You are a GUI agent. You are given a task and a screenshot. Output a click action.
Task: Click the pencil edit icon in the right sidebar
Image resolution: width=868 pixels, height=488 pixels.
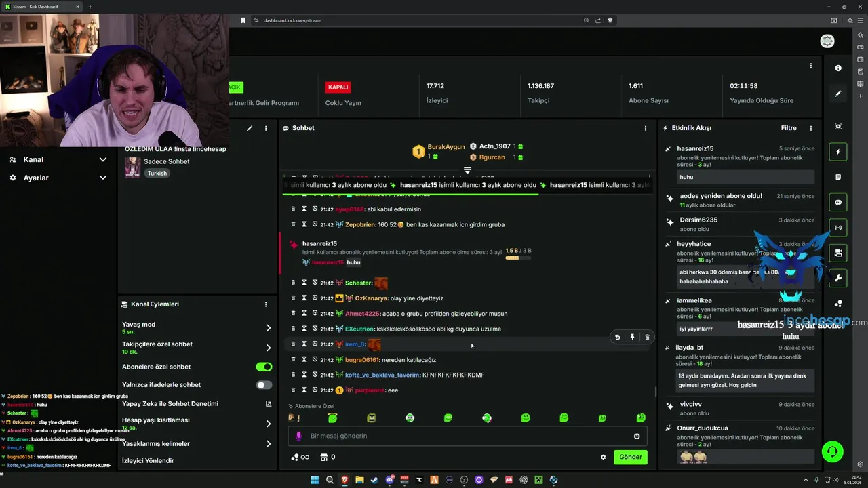click(838, 94)
